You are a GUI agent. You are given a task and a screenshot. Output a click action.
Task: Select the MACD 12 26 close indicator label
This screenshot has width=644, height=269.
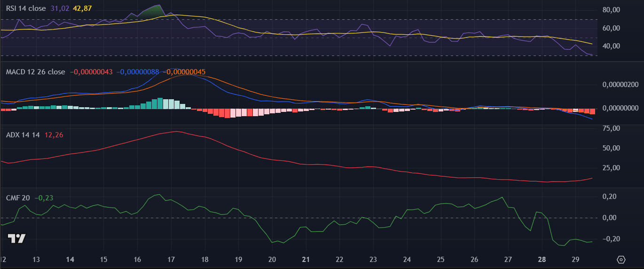point(35,72)
